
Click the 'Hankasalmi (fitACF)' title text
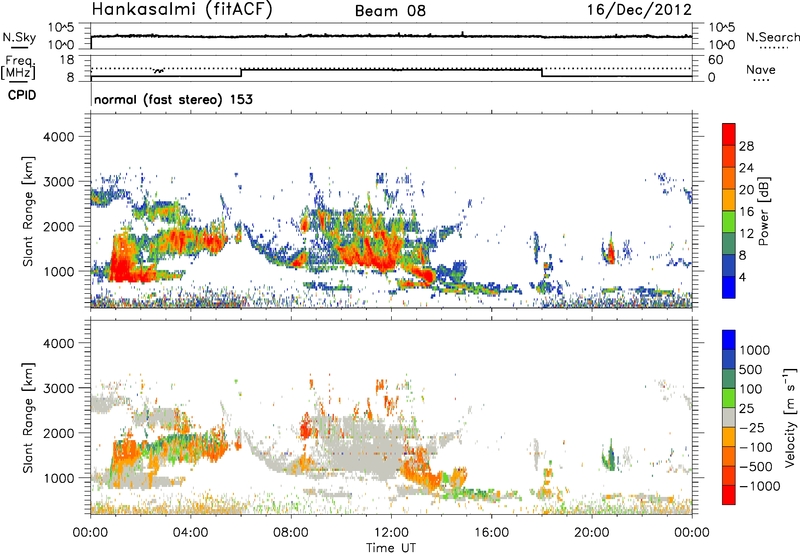(x=182, y=10)
